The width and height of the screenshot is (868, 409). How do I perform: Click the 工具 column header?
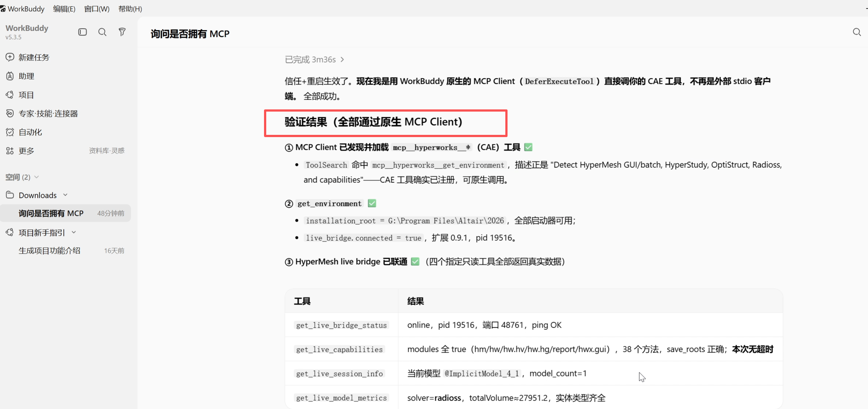pyautogui.click(x=302, y=301)
